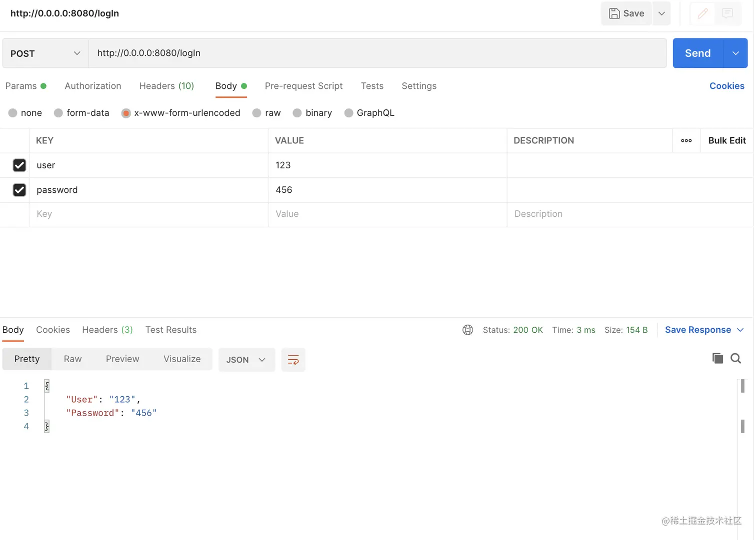Select the GraphQL body type
The image size is (756, 540).
pyautogui.click(x=349, y=113)
